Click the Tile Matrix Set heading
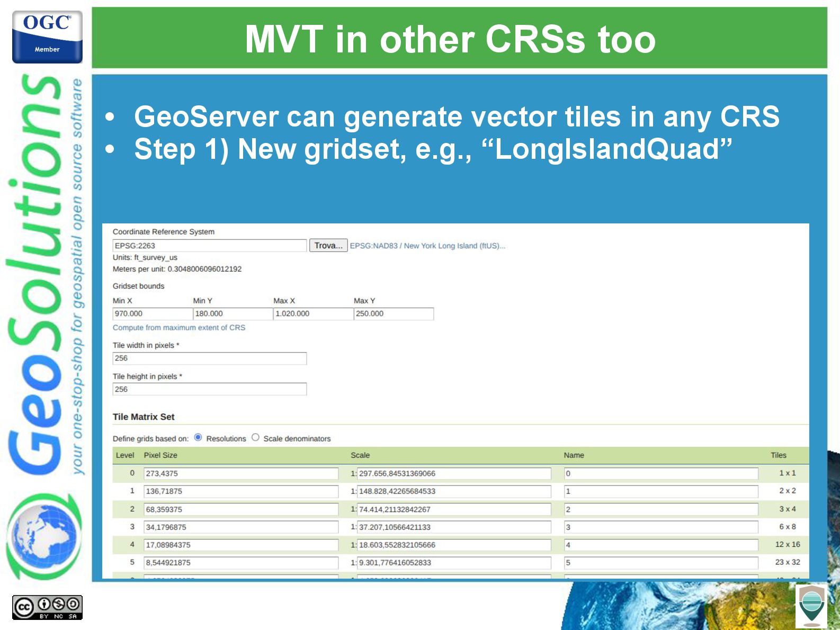 pos(144,417)
